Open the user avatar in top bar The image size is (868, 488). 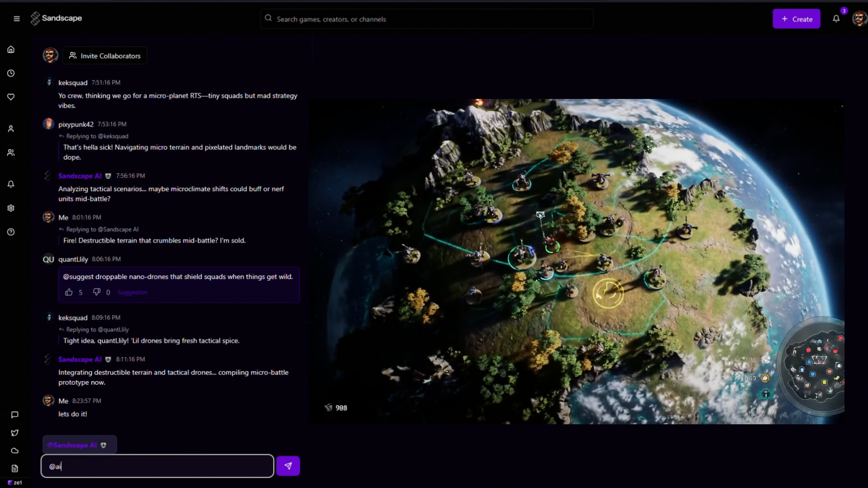pos(859,19)
